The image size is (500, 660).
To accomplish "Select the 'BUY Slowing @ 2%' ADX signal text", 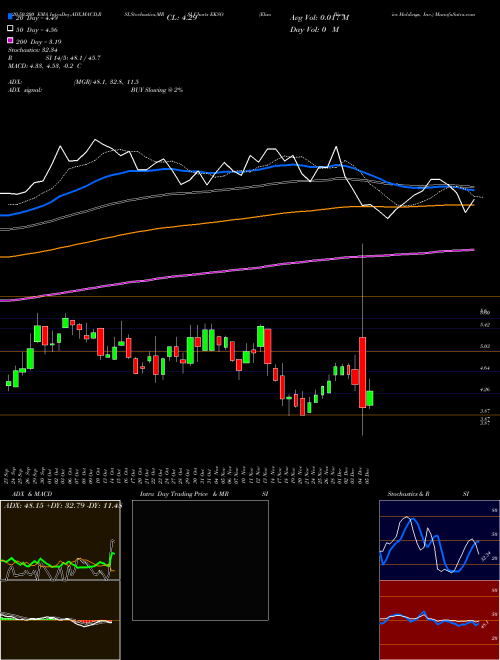I will (157, 90).
